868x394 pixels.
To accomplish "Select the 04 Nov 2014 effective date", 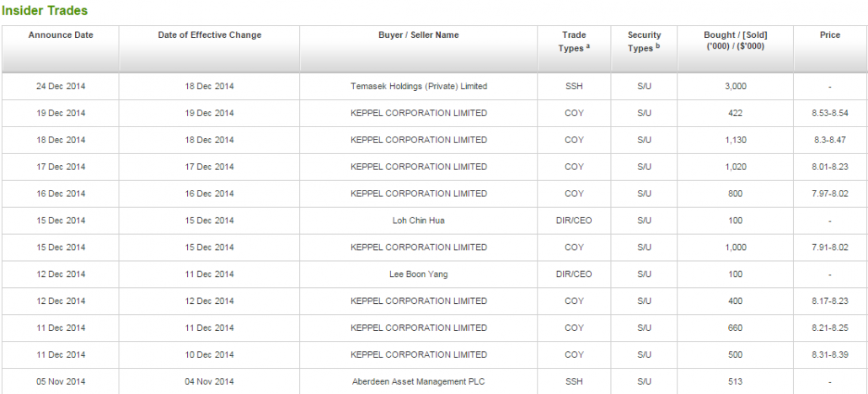I will pos(210,382).
